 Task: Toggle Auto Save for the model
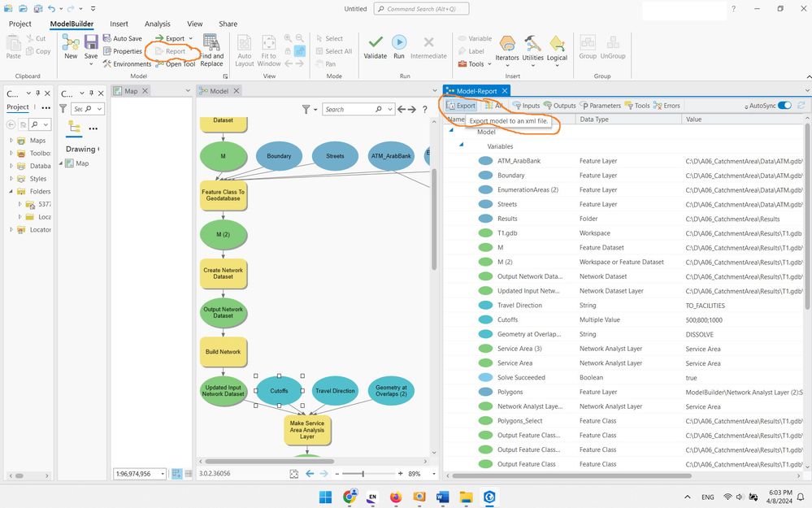tap(122, 38)
